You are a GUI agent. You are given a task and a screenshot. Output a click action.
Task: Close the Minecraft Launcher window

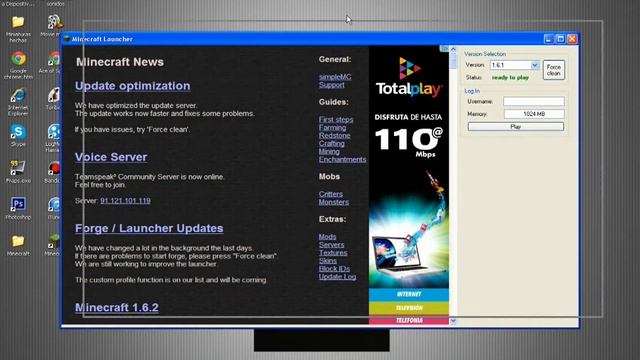click(x=572, y=39)
